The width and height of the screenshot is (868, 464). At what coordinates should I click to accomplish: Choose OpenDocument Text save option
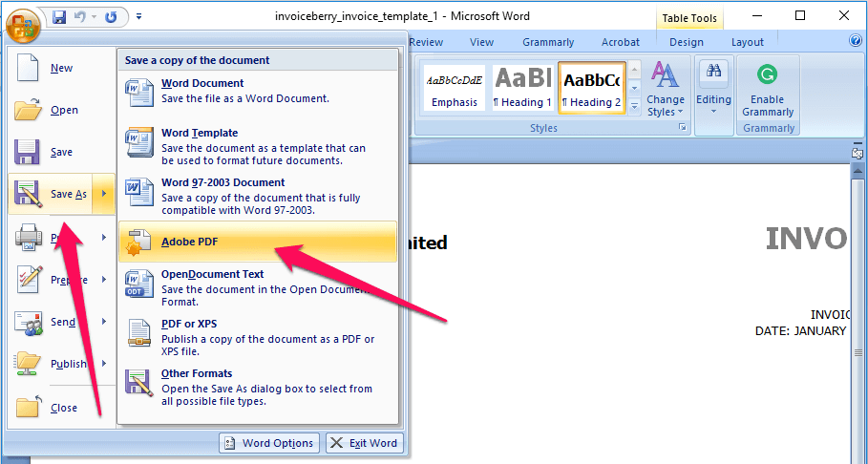(258, 288)
